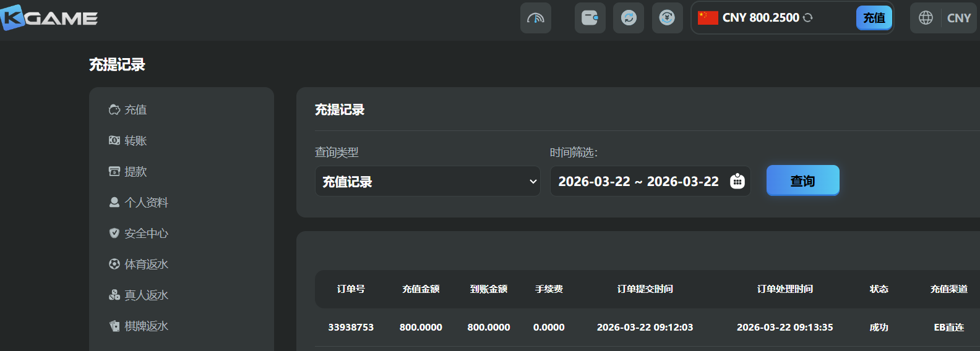Click the China flag currency icon

coord(708,18)
